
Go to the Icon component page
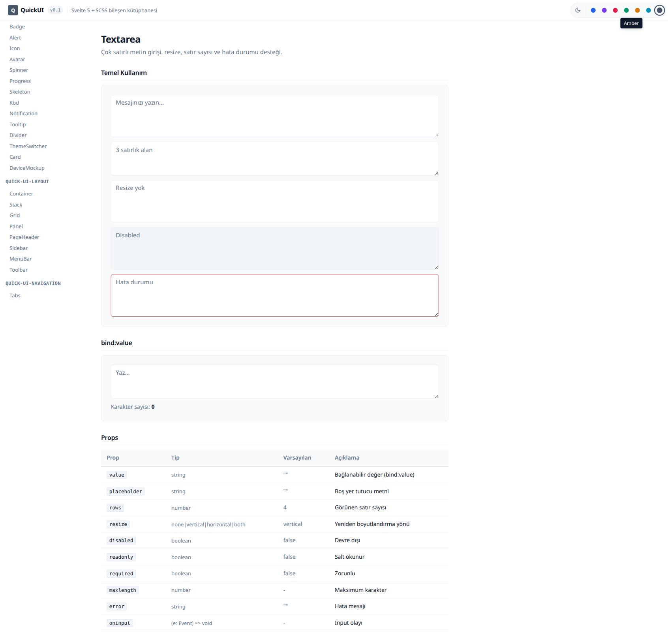15,49
